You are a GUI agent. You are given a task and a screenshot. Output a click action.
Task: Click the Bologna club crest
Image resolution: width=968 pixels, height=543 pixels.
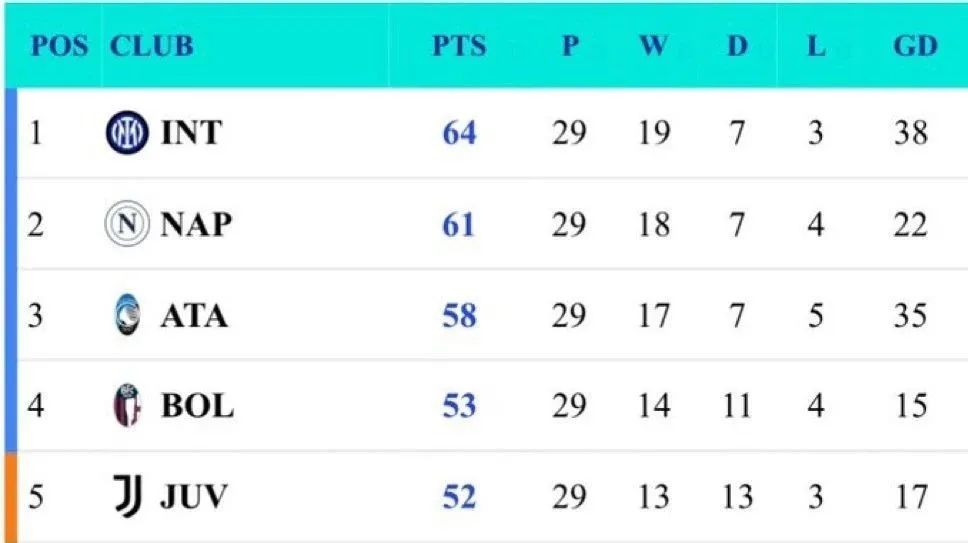coord(127,406)
